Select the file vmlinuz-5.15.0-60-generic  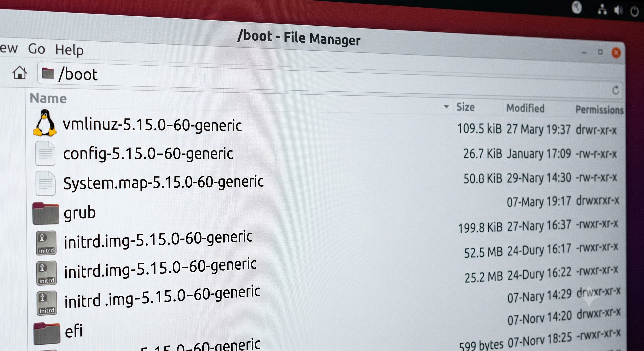tap(152, 125)
